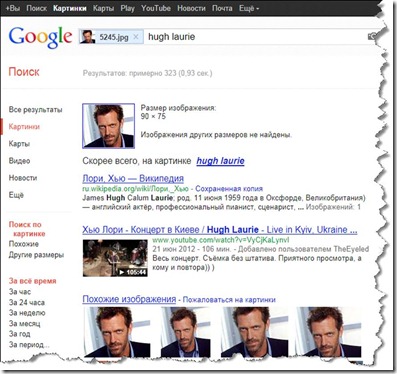Open Сохраненная копия cached link
397x374 pixels.
(x=229, y=189)
